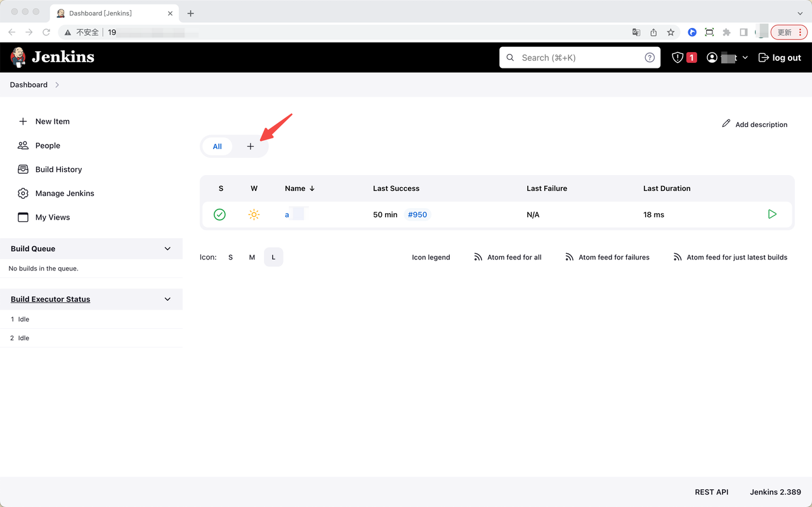Image resolution: width=812 pixels, height=507 pixels.
Task: Open People from the sidebar
Action: pyautogui.click(x=48, y=145)
